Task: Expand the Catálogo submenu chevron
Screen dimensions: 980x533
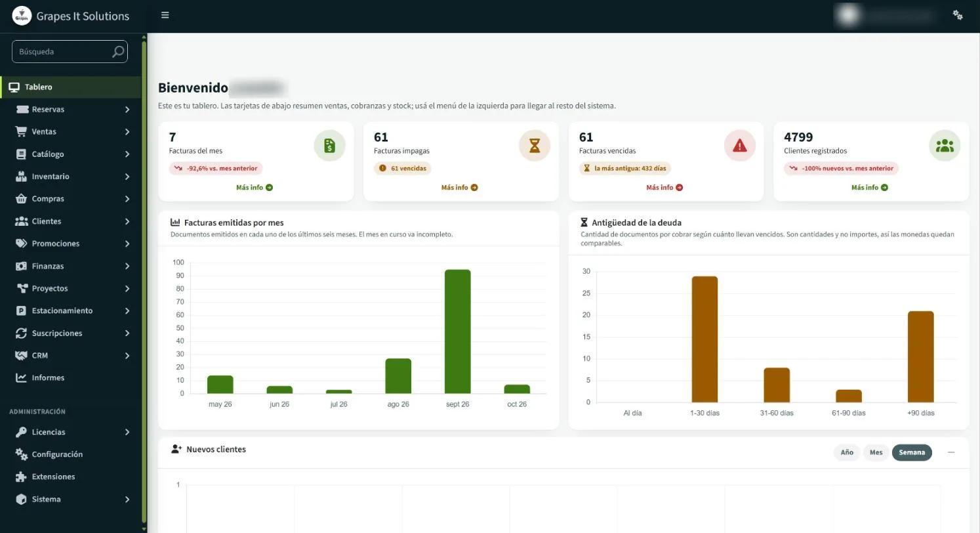Action: (x=127, y=154)
